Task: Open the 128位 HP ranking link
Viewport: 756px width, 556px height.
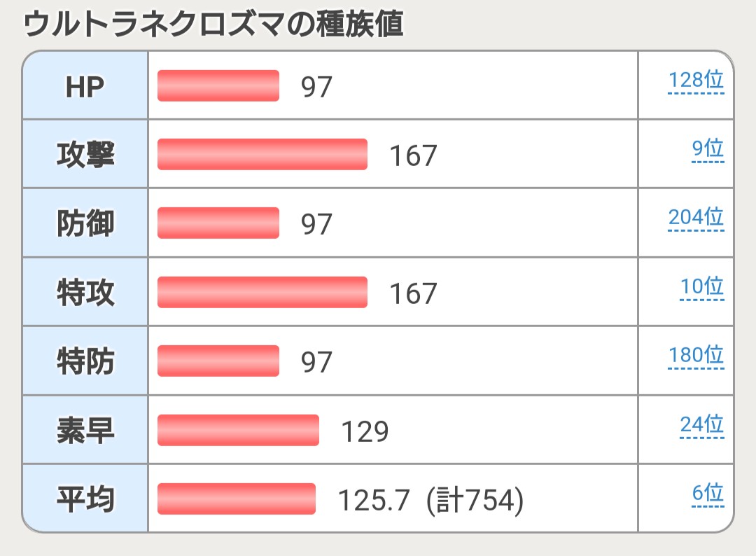Action: (696, 81)
